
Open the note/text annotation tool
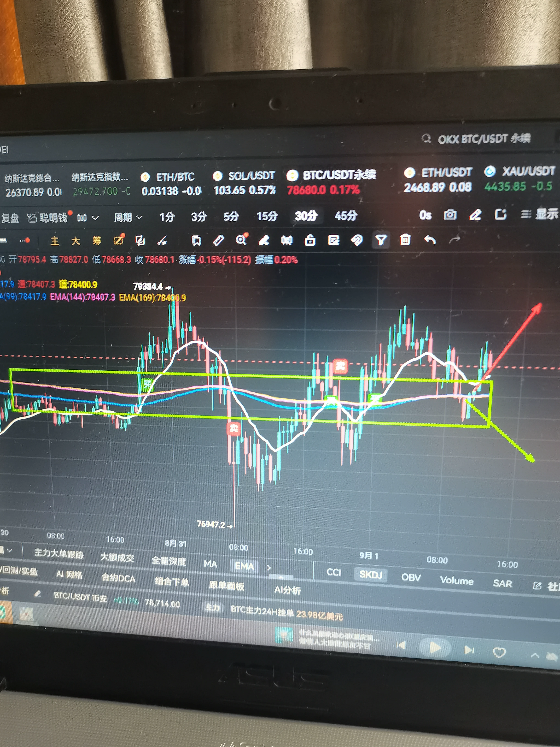point(333,240)
